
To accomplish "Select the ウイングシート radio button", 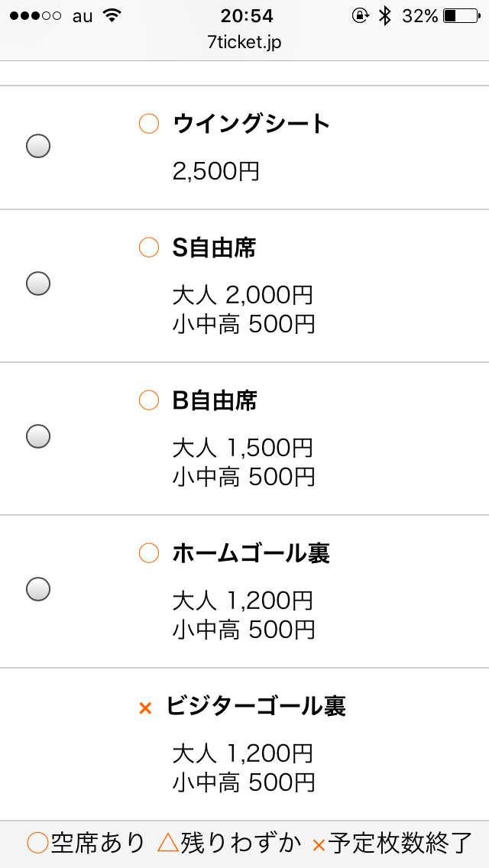I will click(x=38, y=145).
